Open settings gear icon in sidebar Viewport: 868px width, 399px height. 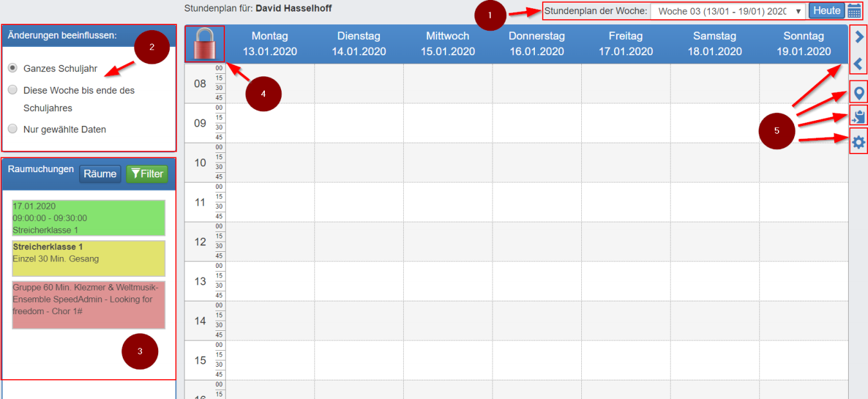(858, 142)
